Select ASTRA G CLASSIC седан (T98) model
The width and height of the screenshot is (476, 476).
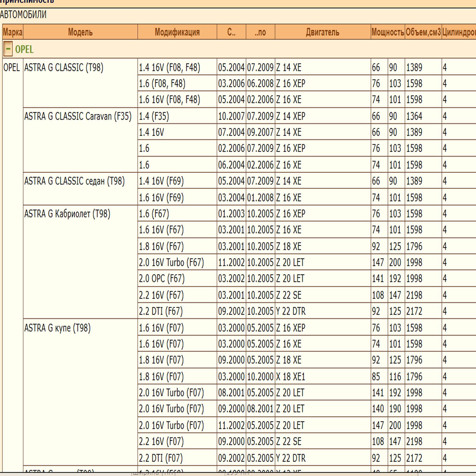pos(74,181)
